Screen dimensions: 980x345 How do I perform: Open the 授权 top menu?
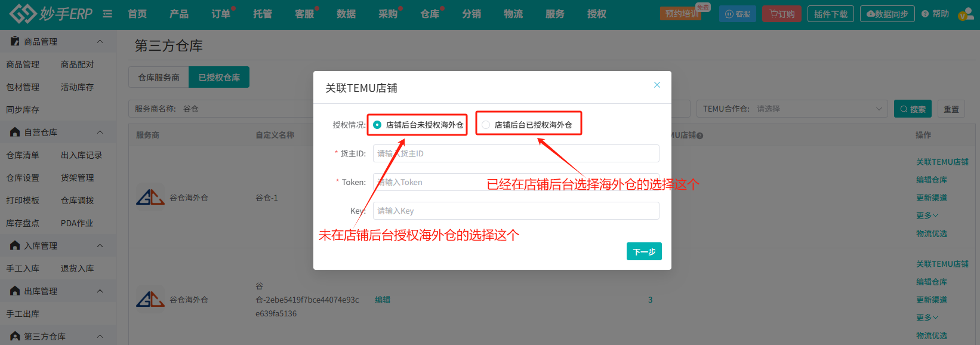[x=597, y=14]
